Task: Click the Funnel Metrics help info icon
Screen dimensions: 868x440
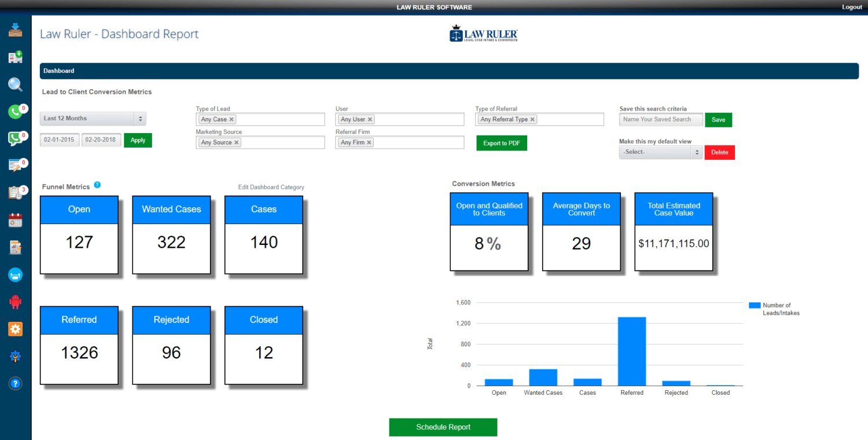Action: tap(97, 185)
